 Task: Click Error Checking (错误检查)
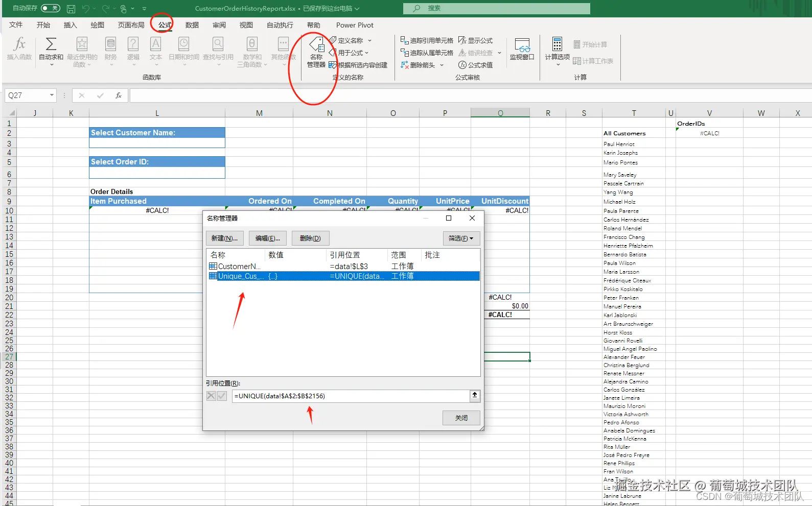pos(476,53)
